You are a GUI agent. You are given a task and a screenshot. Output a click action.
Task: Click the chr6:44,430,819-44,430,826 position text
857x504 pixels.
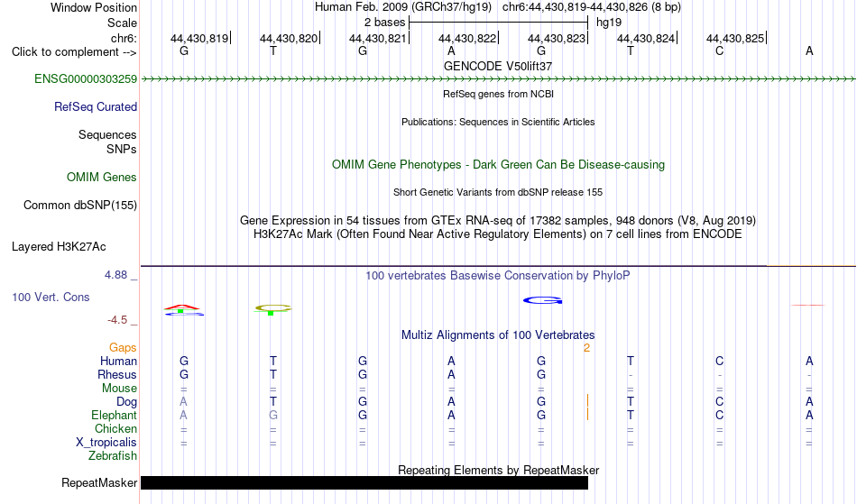pos(592,7)
